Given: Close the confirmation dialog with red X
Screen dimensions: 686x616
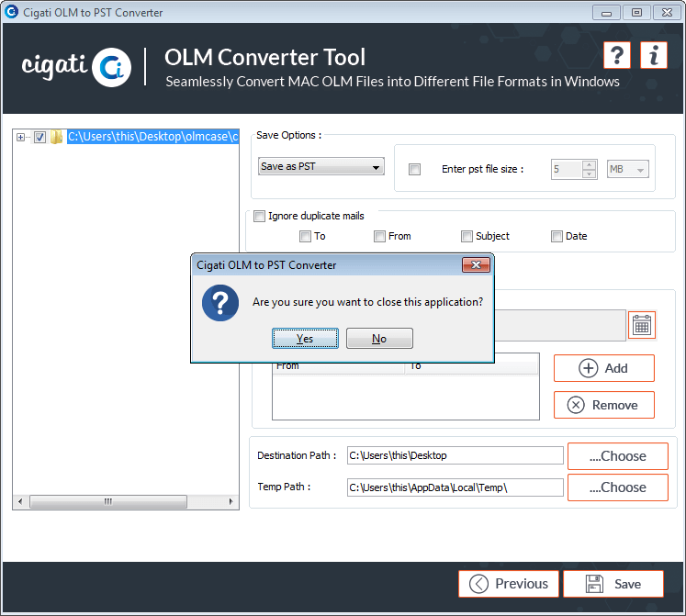Looking at the screenshot, I should click(476, 264).
